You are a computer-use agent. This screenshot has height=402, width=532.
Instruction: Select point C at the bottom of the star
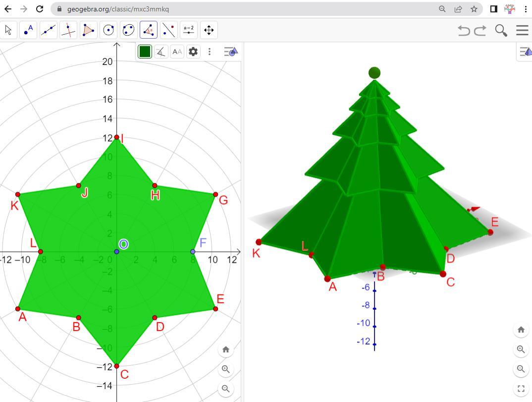coord(117,366)
